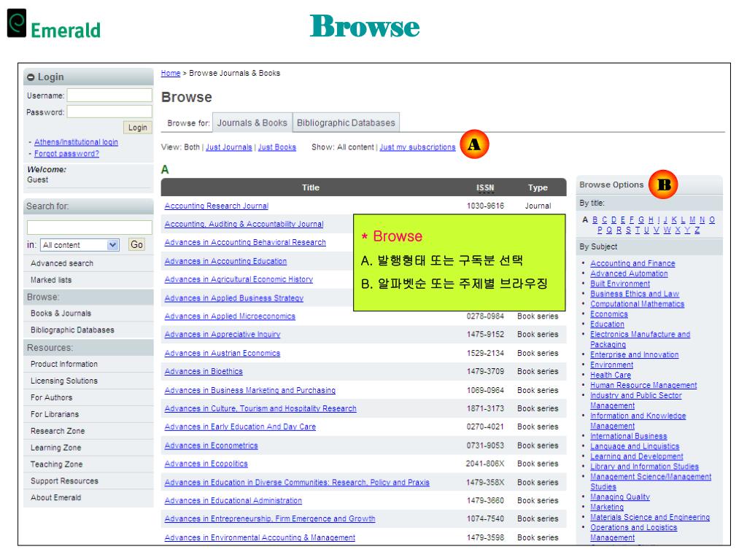Focus the Password input field
Image resolution: width=747 pixels, height=560 pixels.
pos(109,112)
